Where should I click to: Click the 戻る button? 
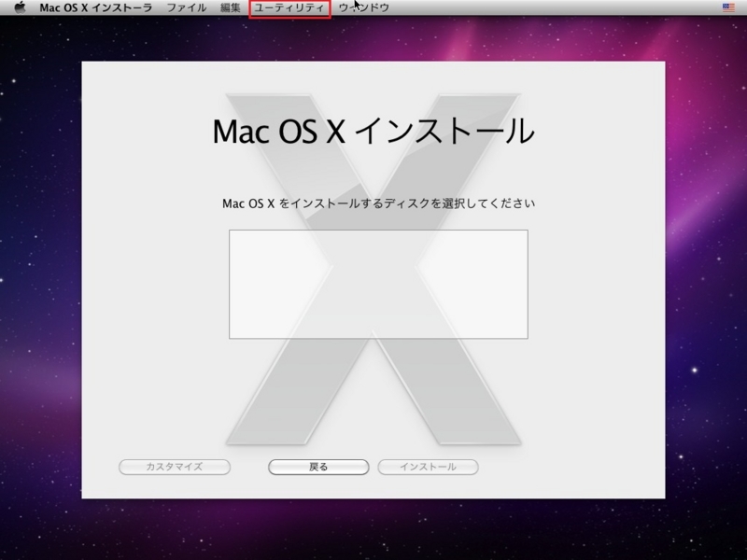click(x=318, y=467)
